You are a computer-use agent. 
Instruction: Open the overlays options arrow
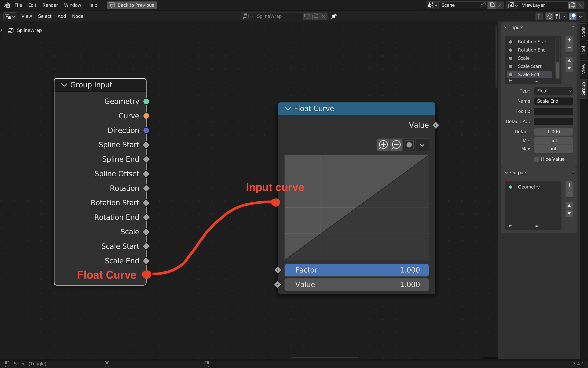580,16
